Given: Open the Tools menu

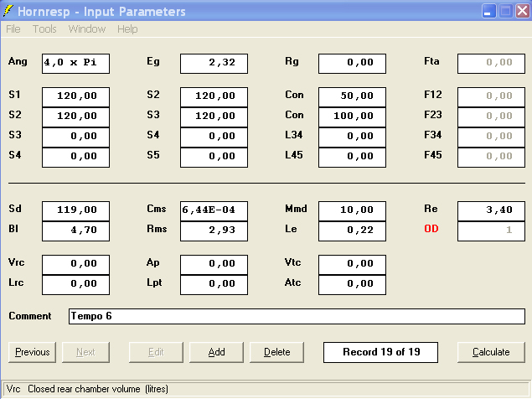Looking at the screenshot, I should [x=44, y=28].
